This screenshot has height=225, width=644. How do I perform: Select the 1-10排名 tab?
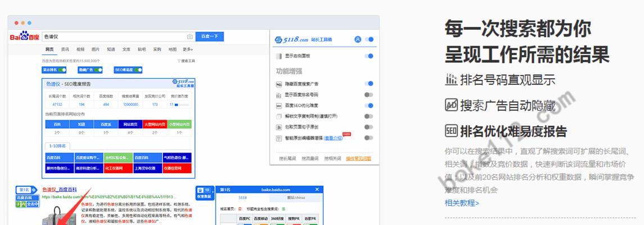click(58, 146)
